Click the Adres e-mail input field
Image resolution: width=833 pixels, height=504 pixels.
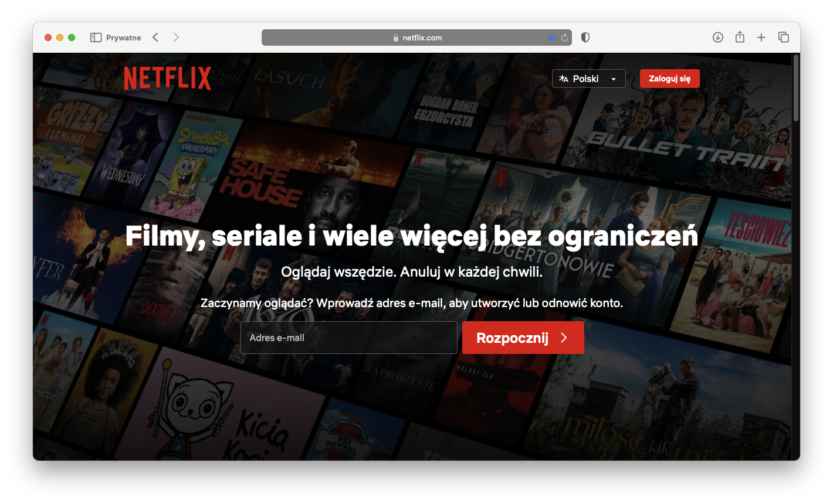(348, 337)
